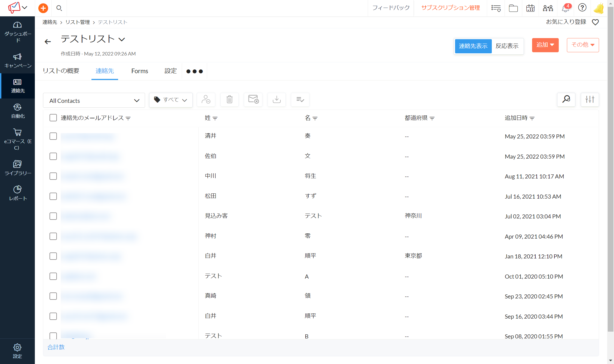Check the checkbox for 清井 row
Image resolution: width=614 pixels, height=364 pixels.
tap(53, 136)
